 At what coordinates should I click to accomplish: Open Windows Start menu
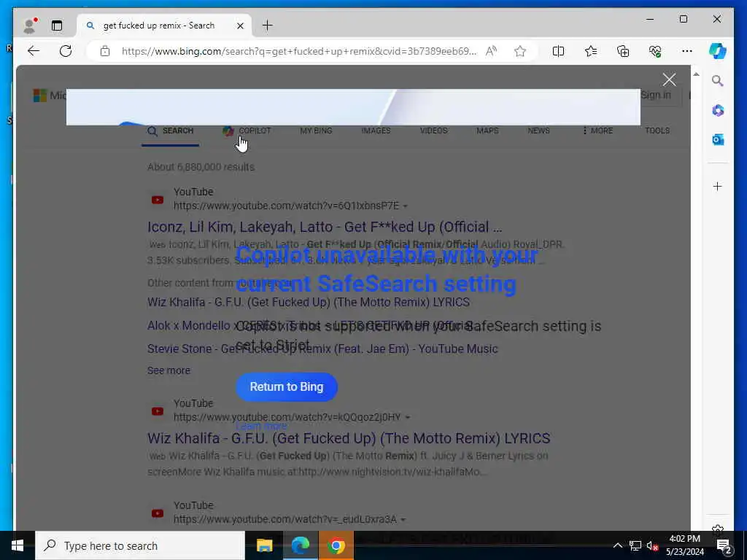click(18, 545)
